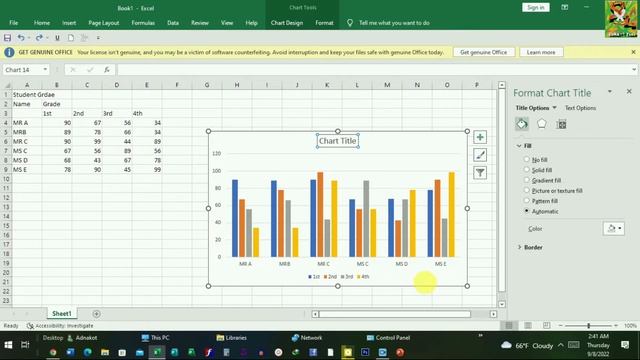Open Format Chart Title pane options arrow
This screenshot has width=640, height=360.
coord(610,92)
